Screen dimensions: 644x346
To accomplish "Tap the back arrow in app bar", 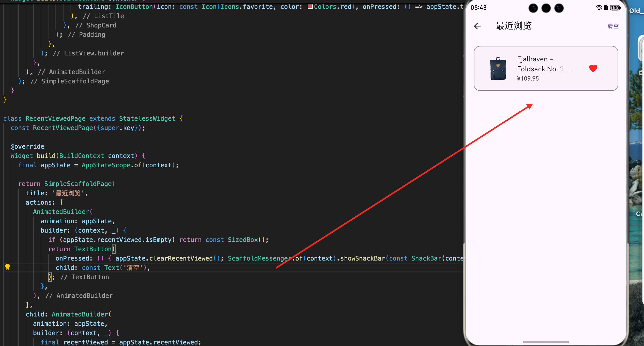I will tap(477, 26).
